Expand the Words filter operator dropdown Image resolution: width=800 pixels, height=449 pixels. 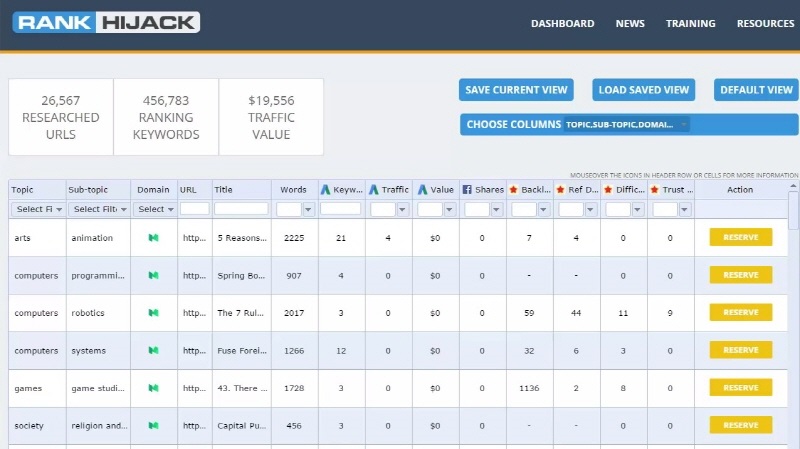click(308, 210)
